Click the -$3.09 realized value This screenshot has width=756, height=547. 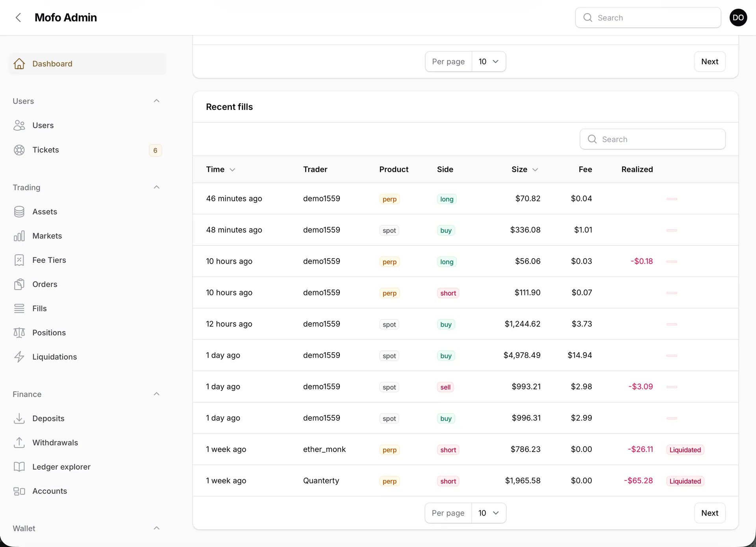pyautogui.click(x=641, y=387)
